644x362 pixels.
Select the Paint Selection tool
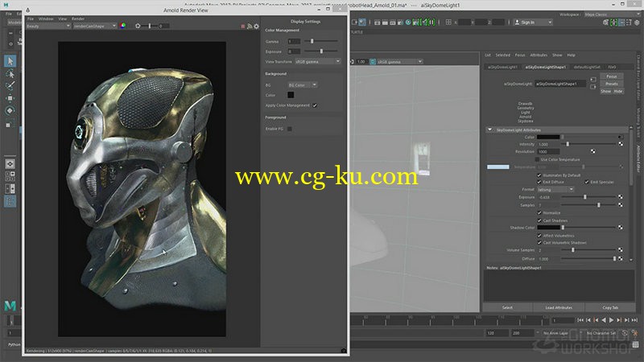click(x=10, y=86)
